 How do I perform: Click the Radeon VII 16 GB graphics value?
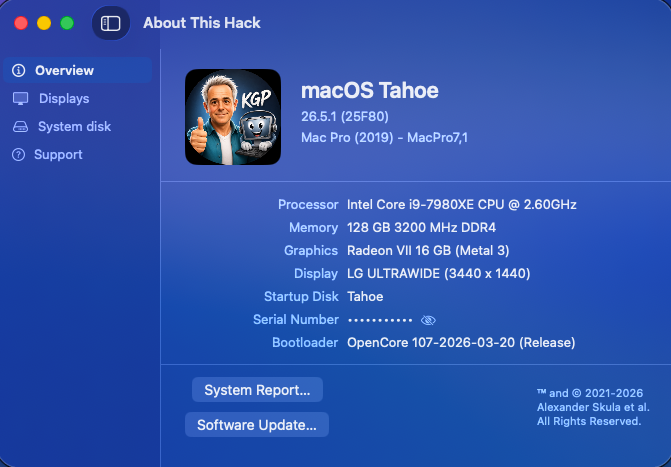click(x=428, y=250)
